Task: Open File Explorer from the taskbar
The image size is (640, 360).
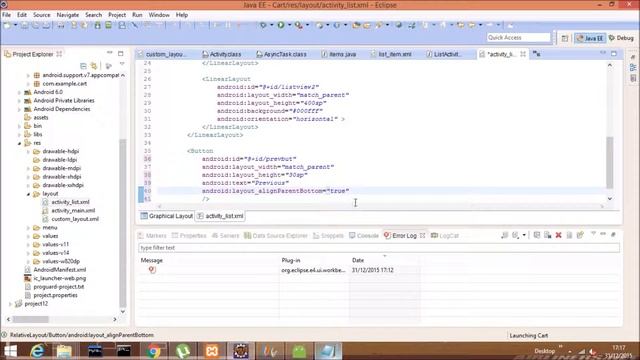Action: tap(64, 351)
